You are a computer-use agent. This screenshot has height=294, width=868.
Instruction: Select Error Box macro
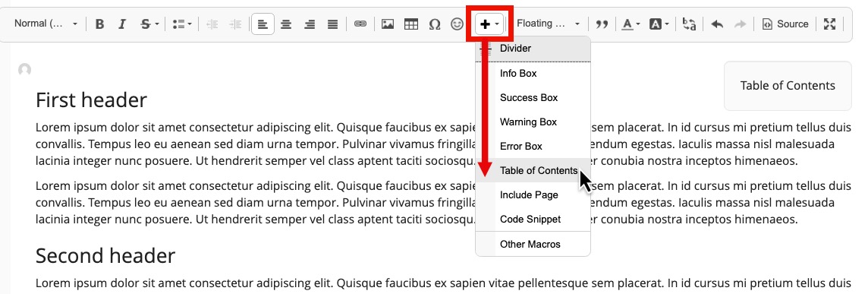533,147
